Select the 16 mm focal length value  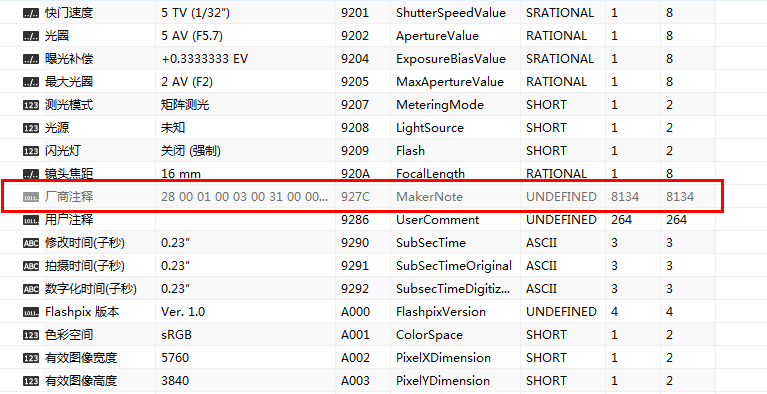point(180,174)
